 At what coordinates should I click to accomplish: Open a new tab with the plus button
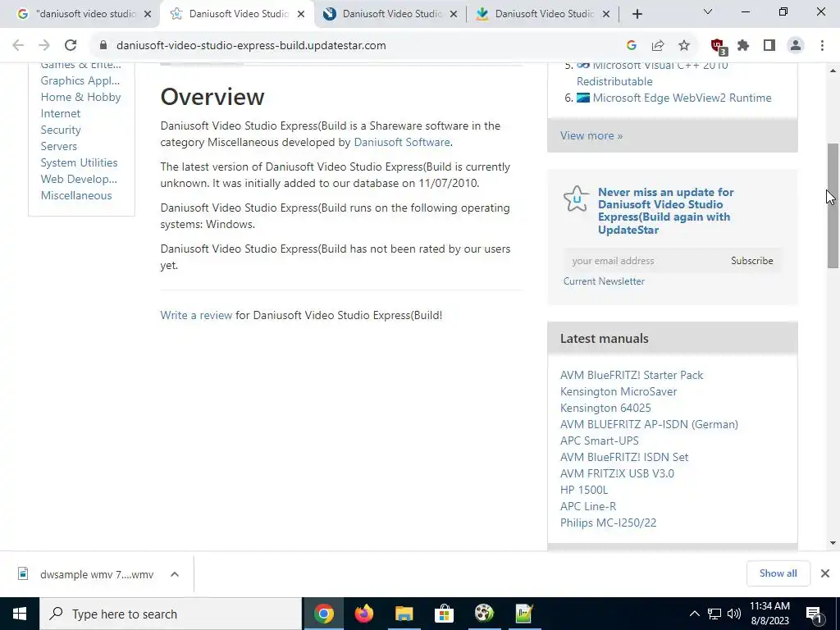tap(637, 15)
